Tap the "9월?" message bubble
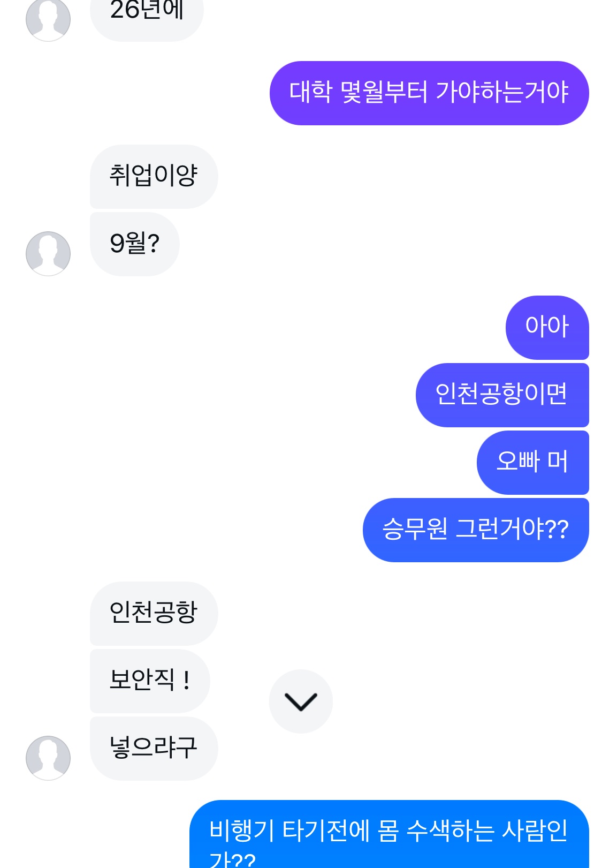This screenshot has width=602, height=868. 134,244
